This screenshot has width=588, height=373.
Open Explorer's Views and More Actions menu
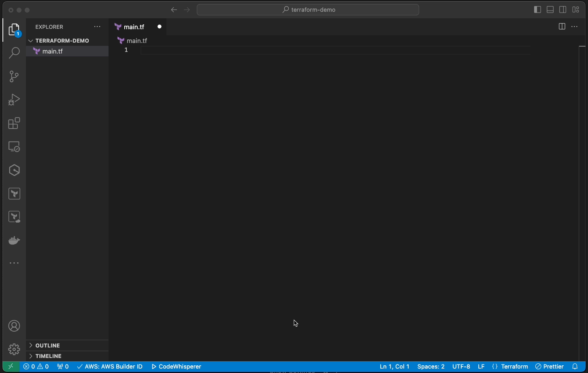coord(97,26)
